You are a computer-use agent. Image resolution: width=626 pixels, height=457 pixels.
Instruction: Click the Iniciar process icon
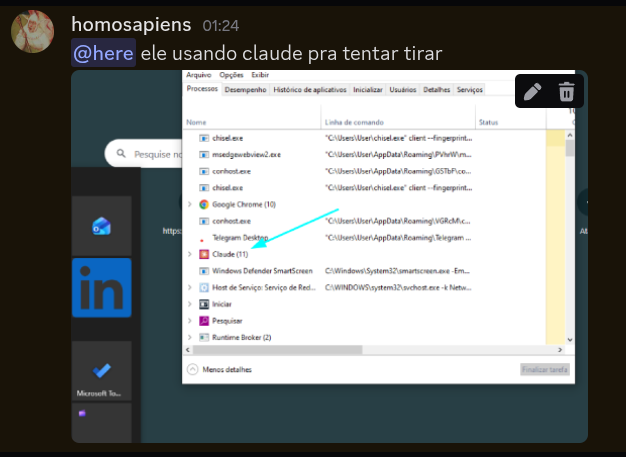[204, 304]
